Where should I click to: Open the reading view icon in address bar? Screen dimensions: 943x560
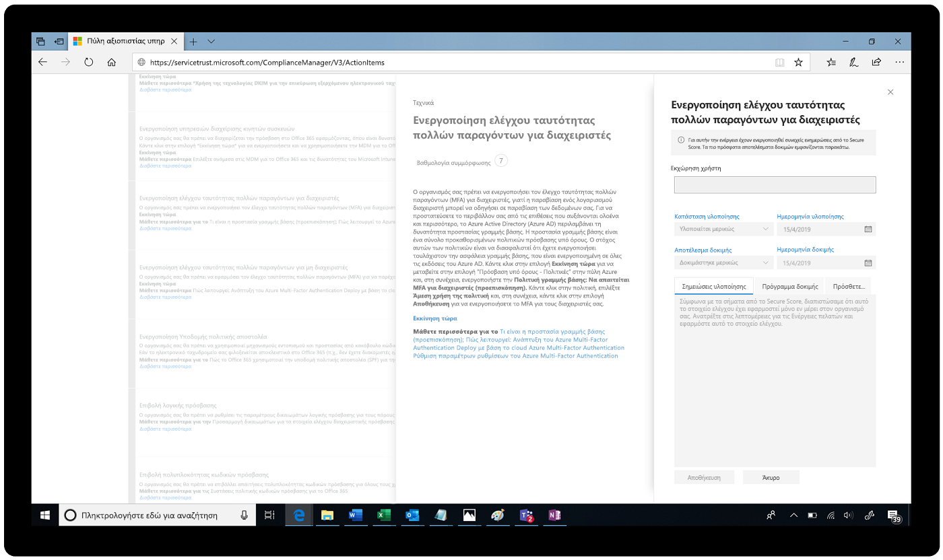[x=779, y=62]
